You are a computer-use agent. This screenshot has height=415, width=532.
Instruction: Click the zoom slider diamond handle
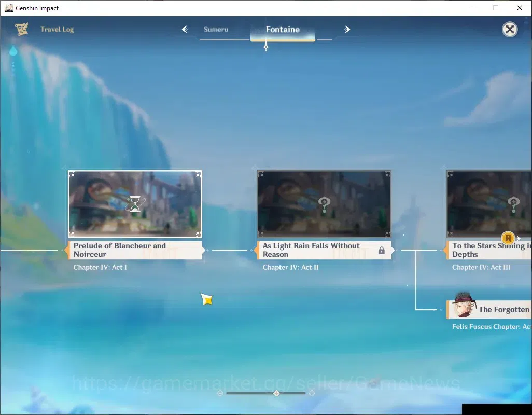point(276,393)
